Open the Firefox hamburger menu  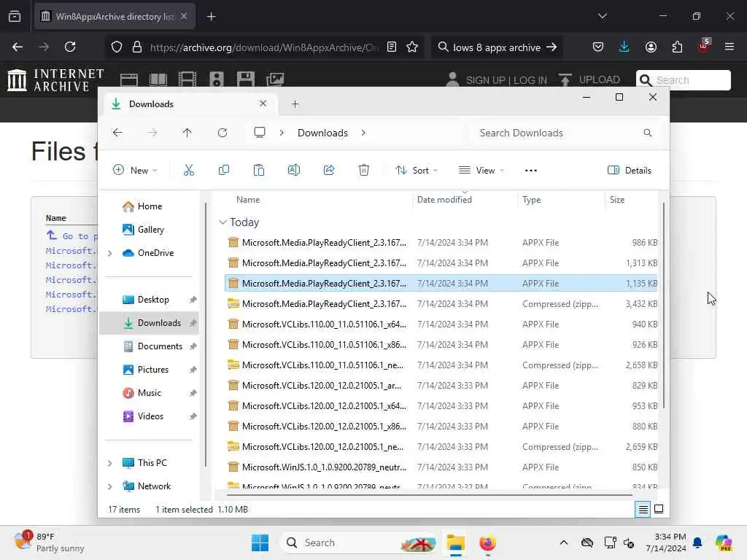pyautogui.click(x=729, y=47)
